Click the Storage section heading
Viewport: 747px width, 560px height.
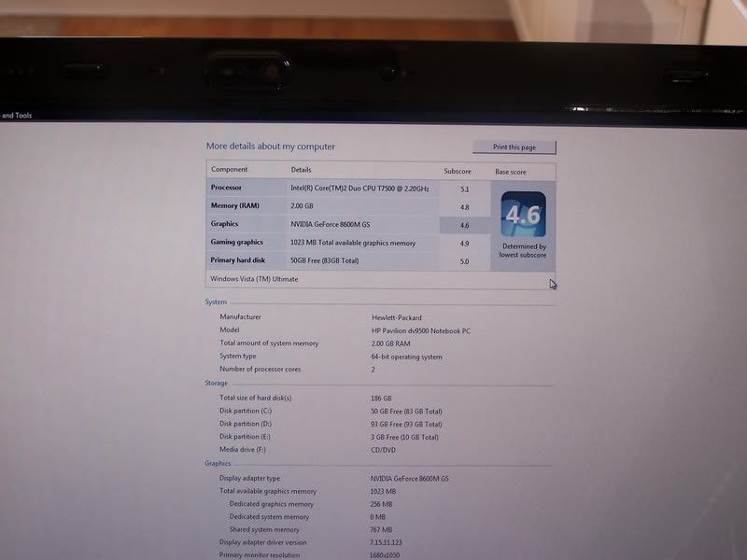[x=217, y=383]
